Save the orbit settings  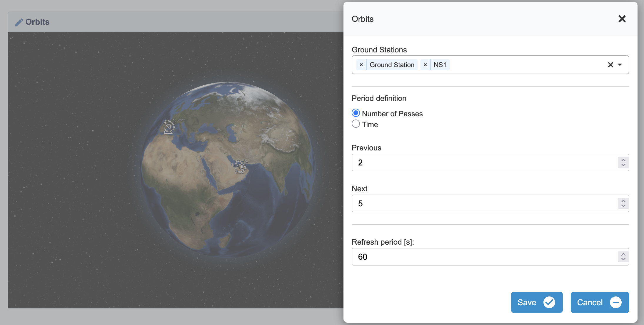[536, 302]
